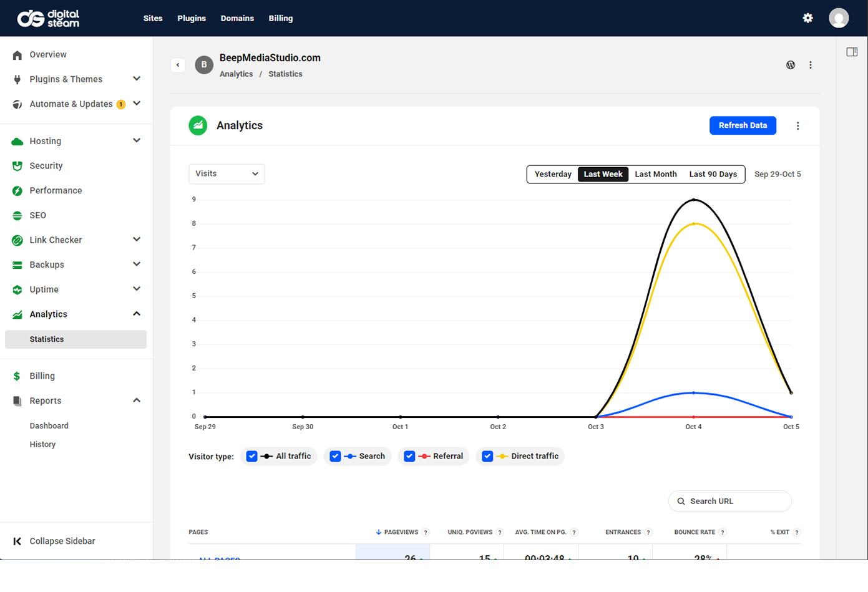The image size is (868, 592).
Task: Collapse the Reports sidebar section
Action: coord(137,400)
